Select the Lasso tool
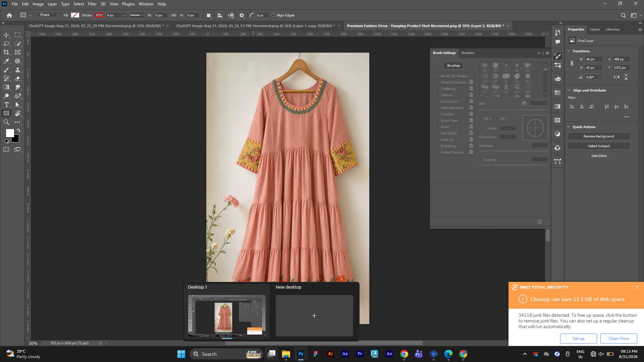 click(6, 44)
